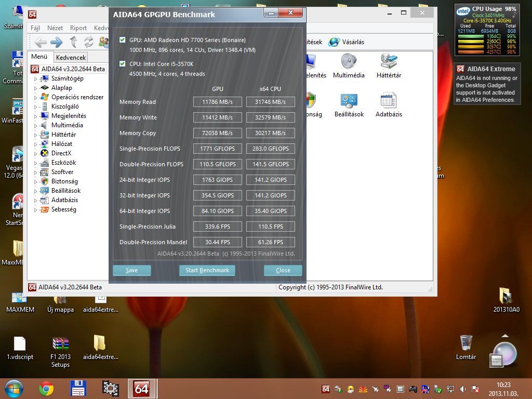Click the GPU Single-Precision FLOPS value 1771 GFLOPS
Screen dimensions: 532x399
pos(218,149)
